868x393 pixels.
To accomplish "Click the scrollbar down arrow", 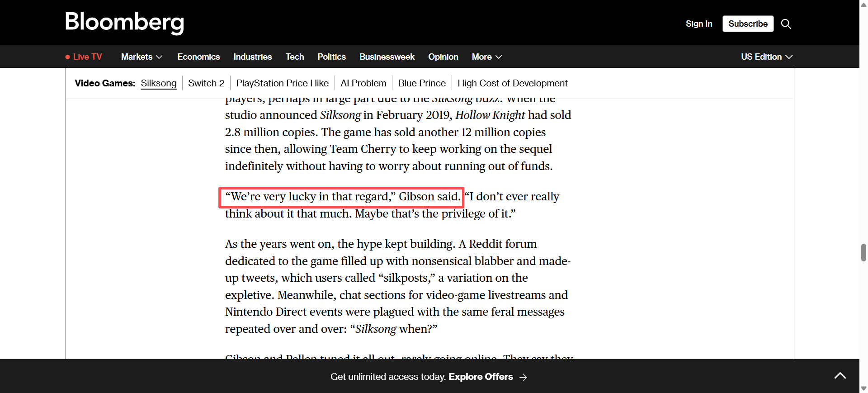I will tap(863, 388).
